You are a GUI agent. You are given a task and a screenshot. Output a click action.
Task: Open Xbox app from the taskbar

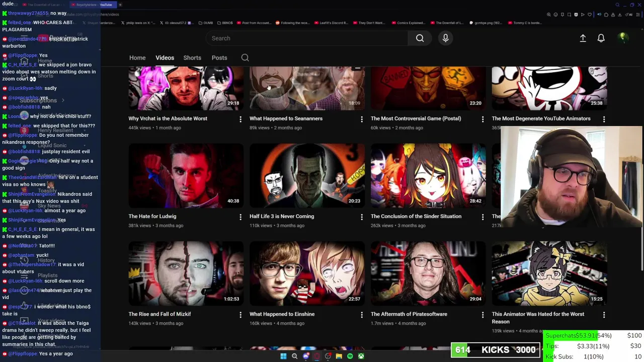361,356
